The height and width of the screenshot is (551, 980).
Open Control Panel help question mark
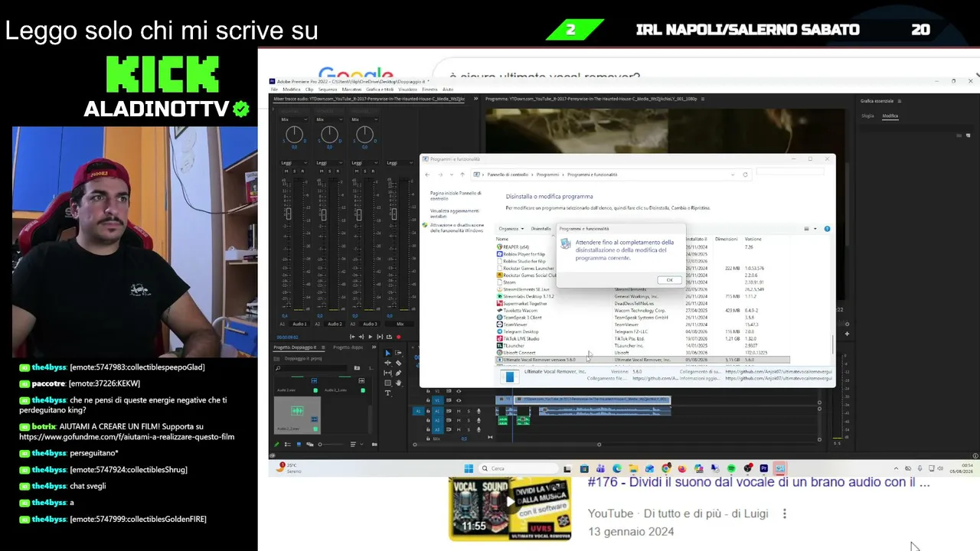827,229
